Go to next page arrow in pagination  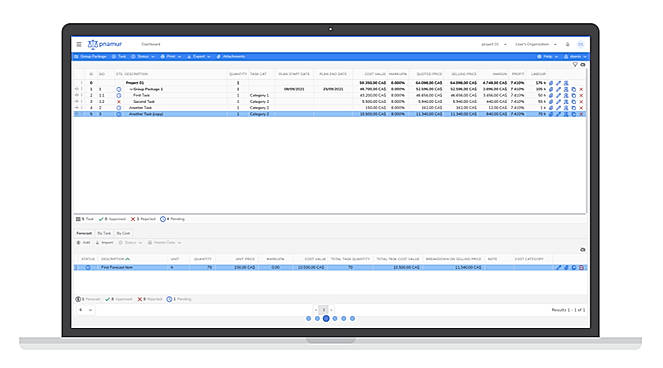[x=331, y=310]
